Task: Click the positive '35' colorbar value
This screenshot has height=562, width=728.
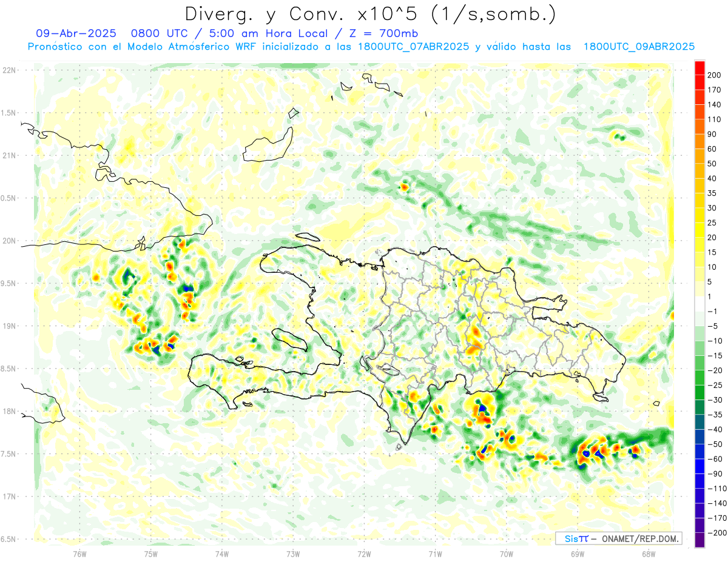Action: (712, 193)
